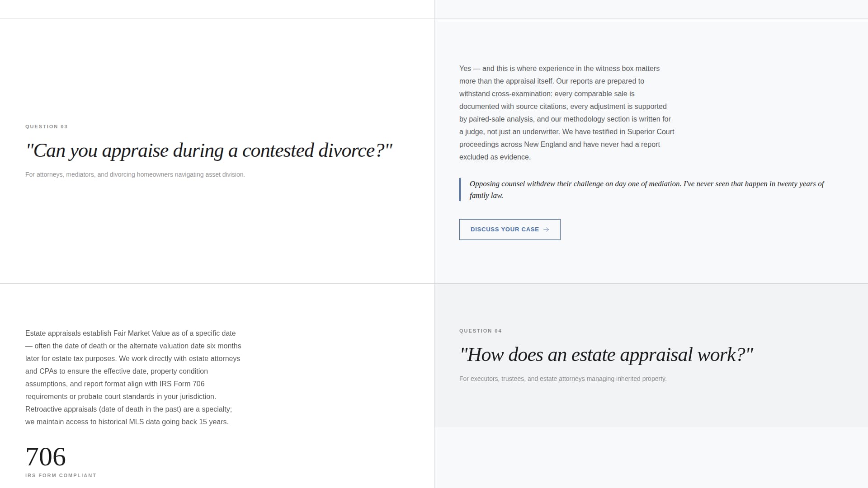Click the QUESTION 03 label
Image resolution: width=868 pixels, height=488 pixels.
point(46,127)
